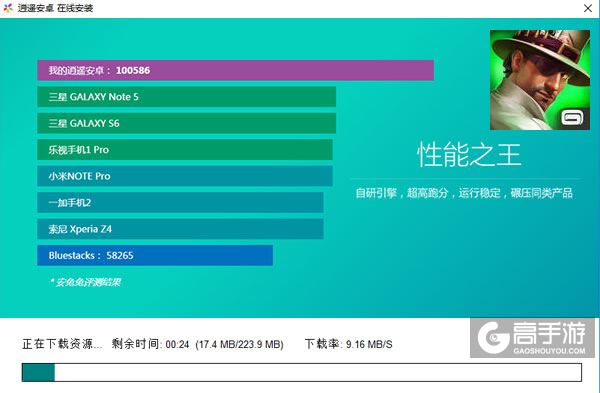The image size is (600, 393).
Task: Click the 逍遥安卓 logo icon in title bar
Action: coord(8,8)
